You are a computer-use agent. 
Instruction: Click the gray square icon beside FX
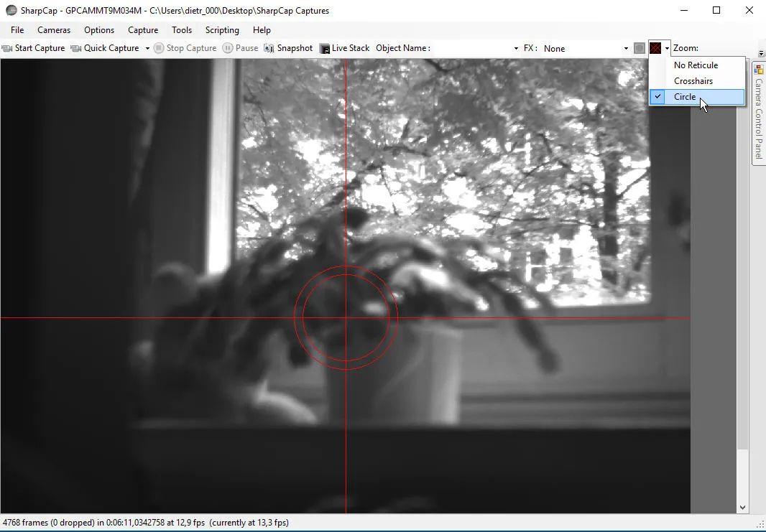640,48
